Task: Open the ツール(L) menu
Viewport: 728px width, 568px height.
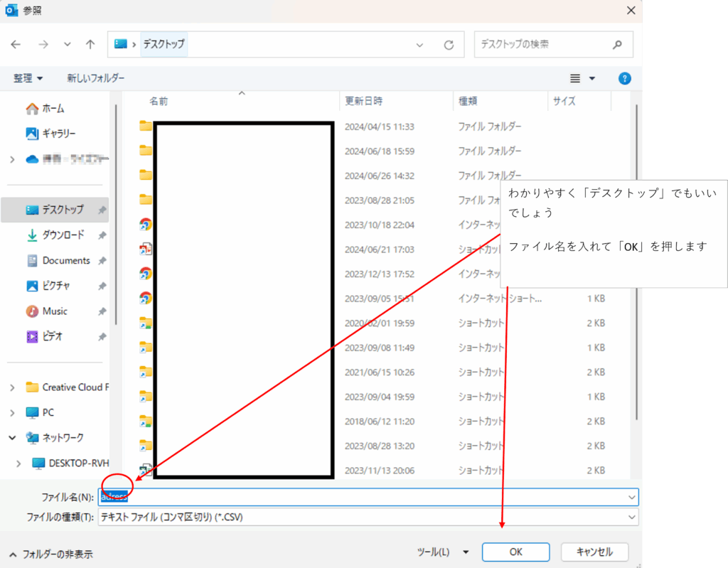Action: point(443,552)
